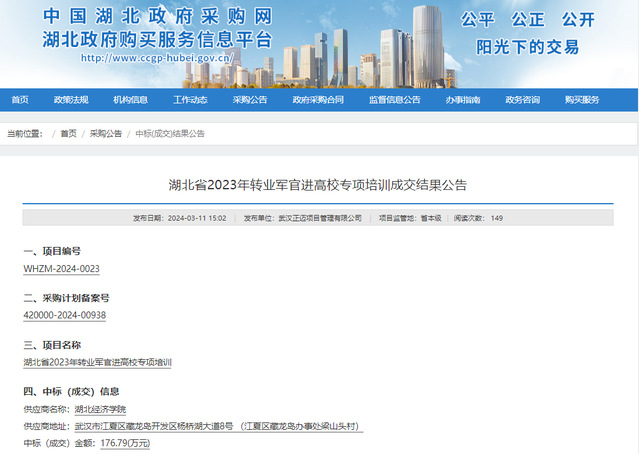This screenshot has width=639, height=454.
Task: Click the site URL www.ccgp-hubei.gov.cn in banner
Action: click(157, 58)
